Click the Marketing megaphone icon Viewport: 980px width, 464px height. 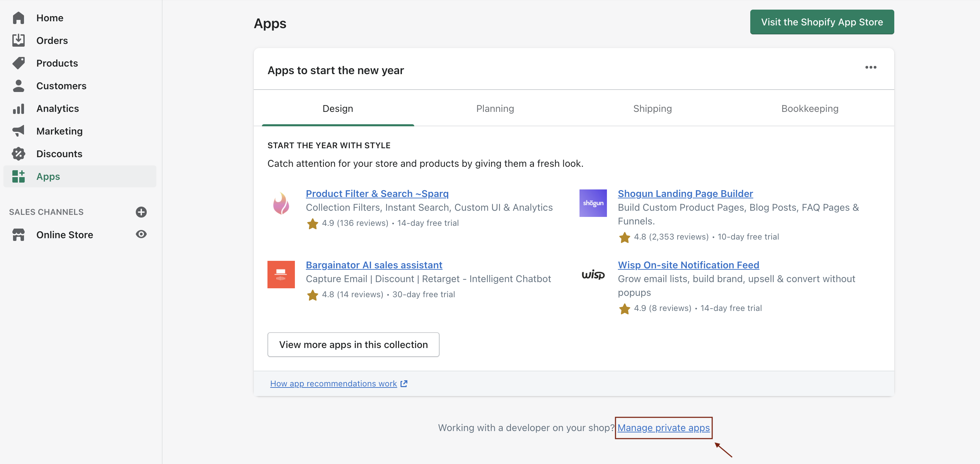tap(18, 131)
